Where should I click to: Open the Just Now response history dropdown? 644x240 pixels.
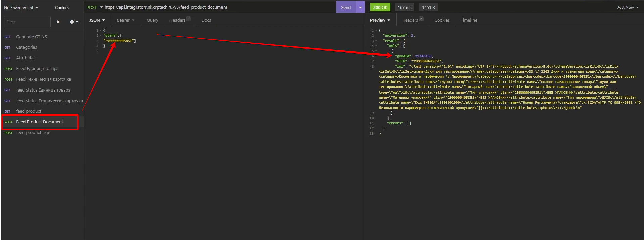(628, 7)
